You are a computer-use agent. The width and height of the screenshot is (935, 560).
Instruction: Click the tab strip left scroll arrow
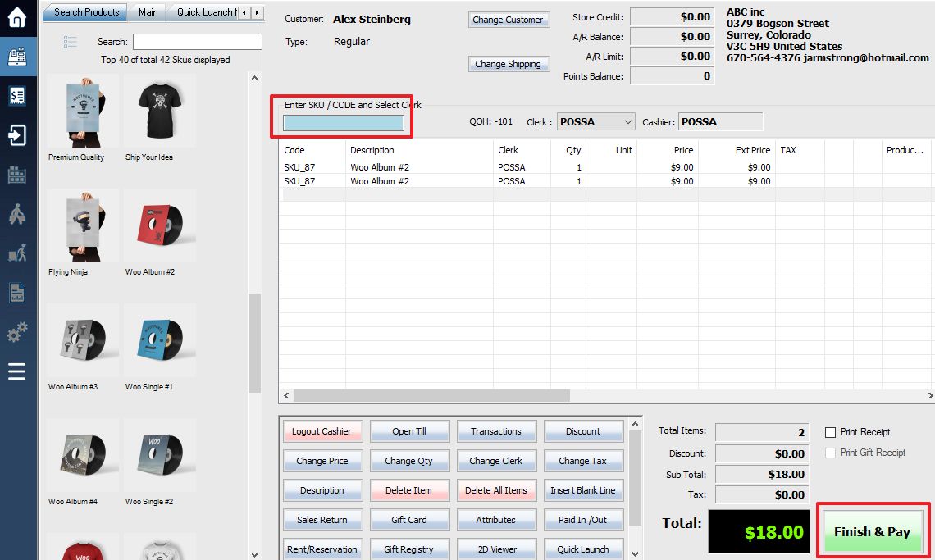click(244, 12)
